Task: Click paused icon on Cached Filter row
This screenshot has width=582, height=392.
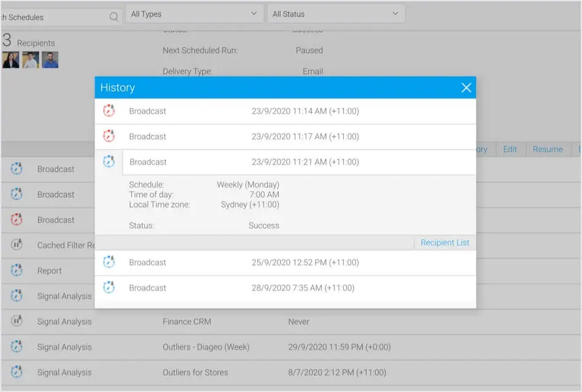Action: [17, 245]
